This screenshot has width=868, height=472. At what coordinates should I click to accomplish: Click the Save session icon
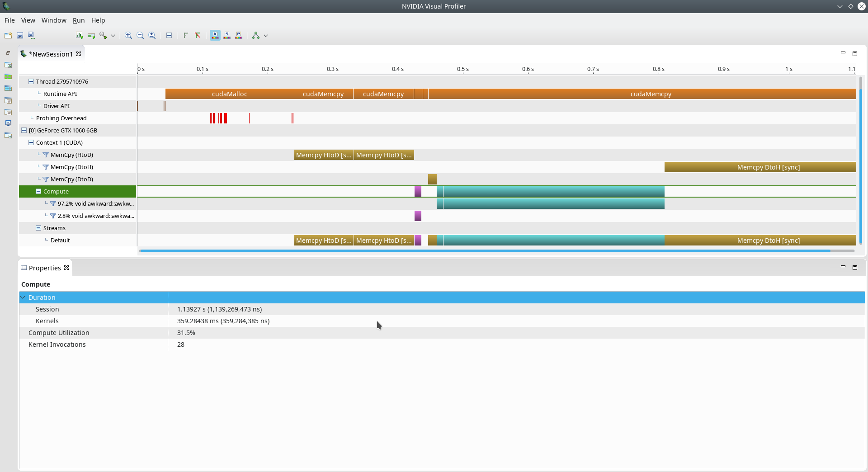click(x=20, y=35)
